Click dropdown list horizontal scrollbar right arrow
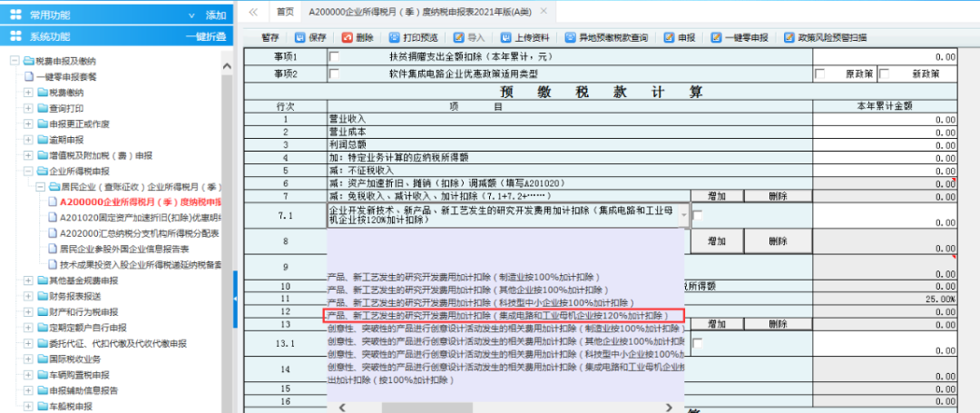The height and width of the screenshot is (413, 980). coord(669,408)
